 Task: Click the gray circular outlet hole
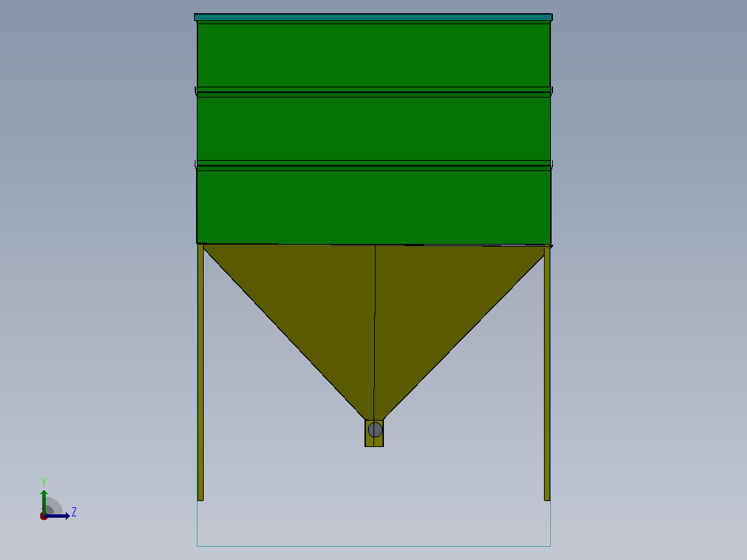click(375, 430)
